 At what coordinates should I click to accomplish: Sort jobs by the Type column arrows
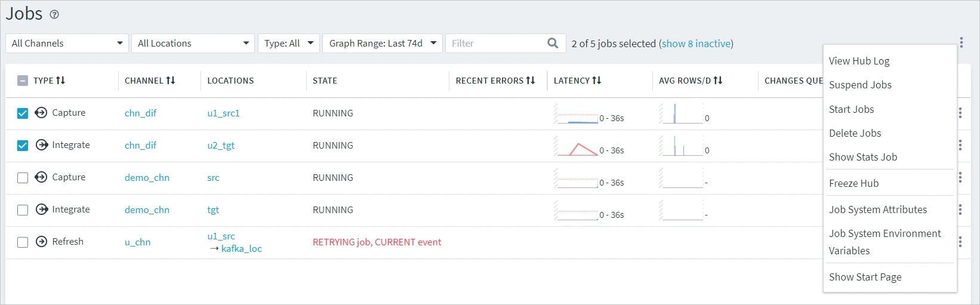[x=60, y=81]
